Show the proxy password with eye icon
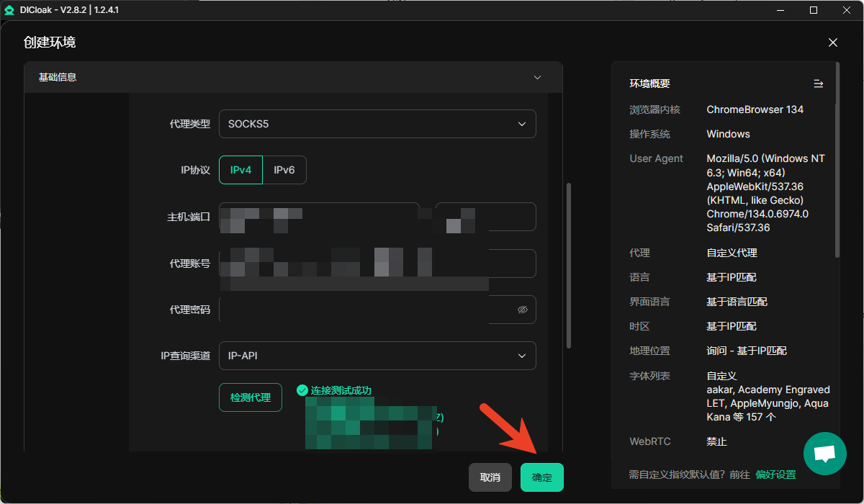Viewport: 864px width, 504px height. click(523, 310)
